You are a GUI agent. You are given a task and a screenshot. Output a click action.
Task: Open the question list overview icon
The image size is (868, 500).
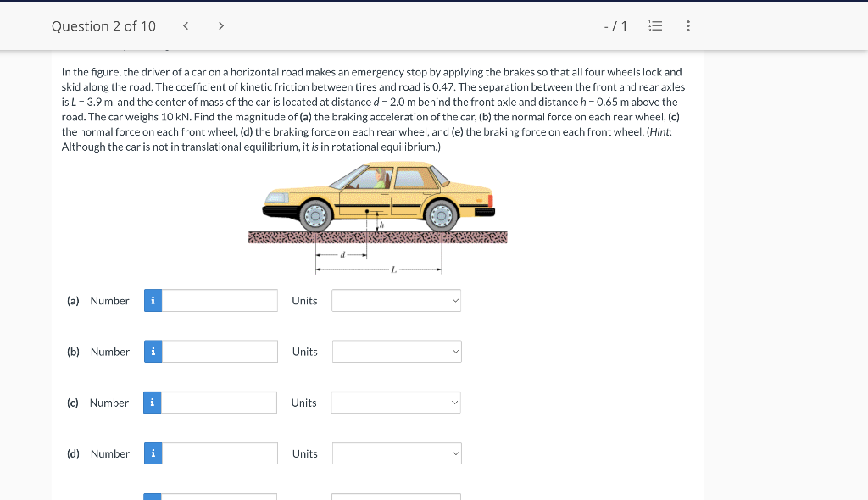654,25
